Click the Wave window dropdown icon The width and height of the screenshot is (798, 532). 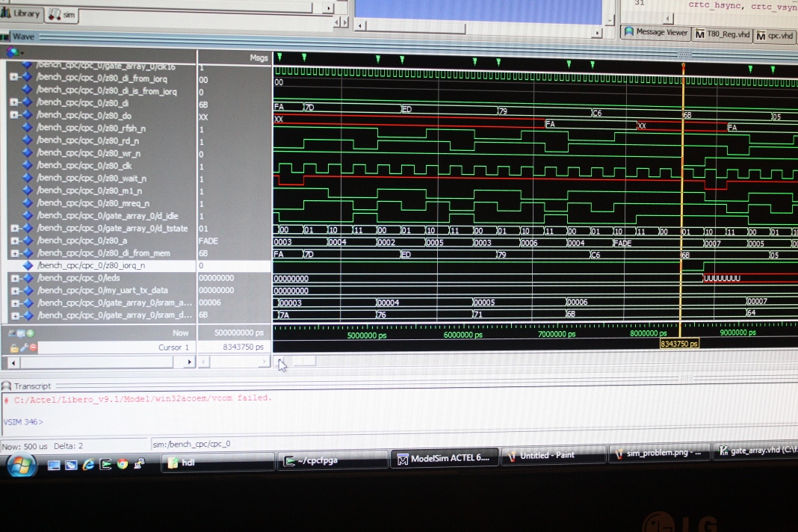click(13, 52)
